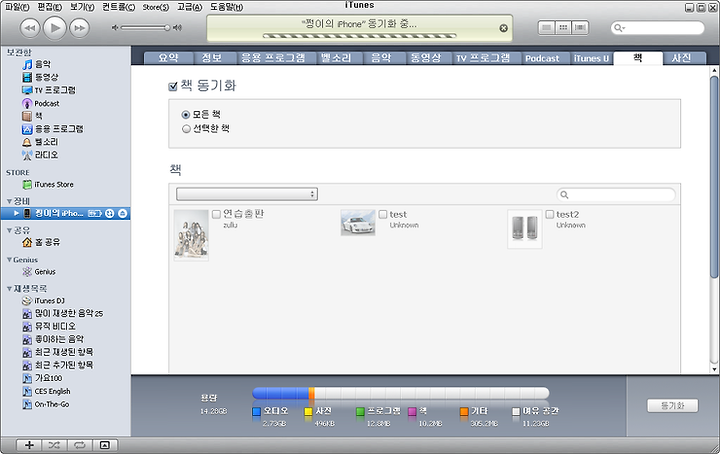The height and width of the screenshot is (454, 720).
Task: Switch to 벨소리 tab
Action: point(336,58)
